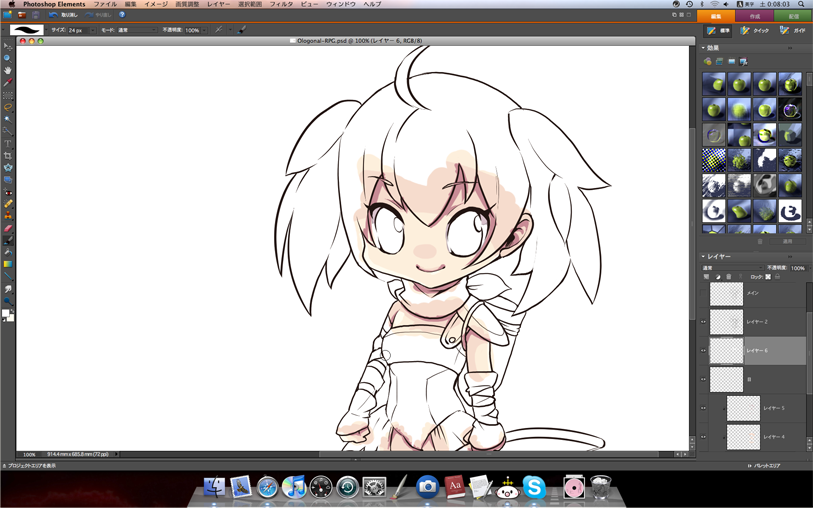Screen dimensions: 813x508
Task: Open the レイヤー menu
Action: [x=218, y=4]
